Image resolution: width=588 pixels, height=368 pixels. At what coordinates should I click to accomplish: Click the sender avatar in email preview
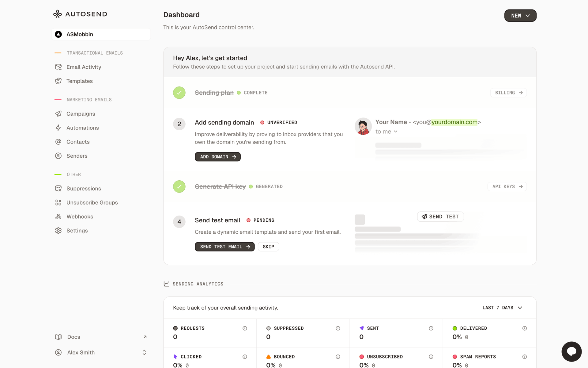coord(363,126)
